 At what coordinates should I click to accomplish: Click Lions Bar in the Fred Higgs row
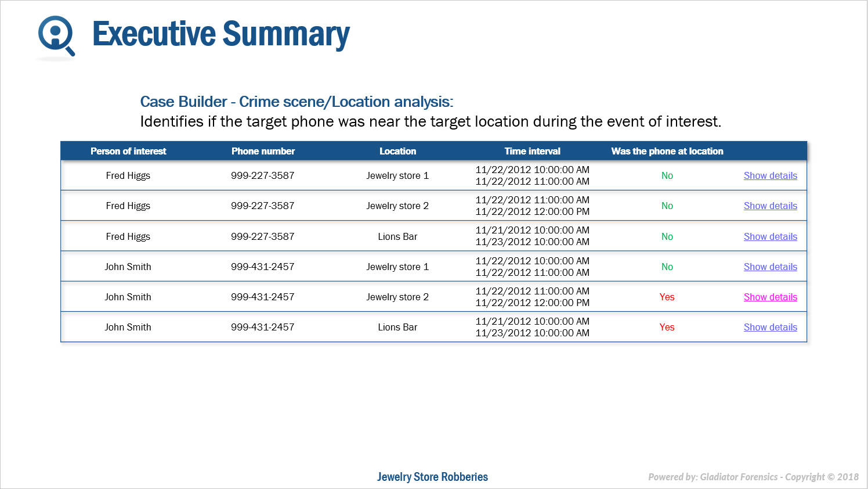click(x=397, y=236)
